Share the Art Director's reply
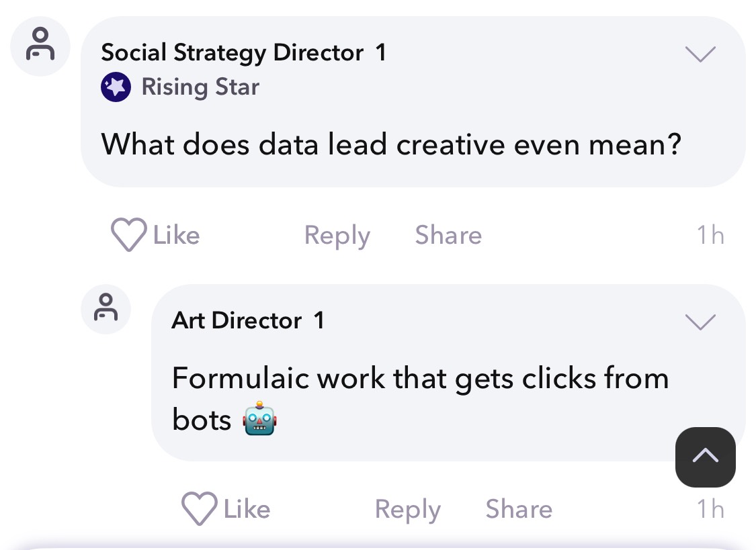The image size is (756, 550). pos(519,509)
